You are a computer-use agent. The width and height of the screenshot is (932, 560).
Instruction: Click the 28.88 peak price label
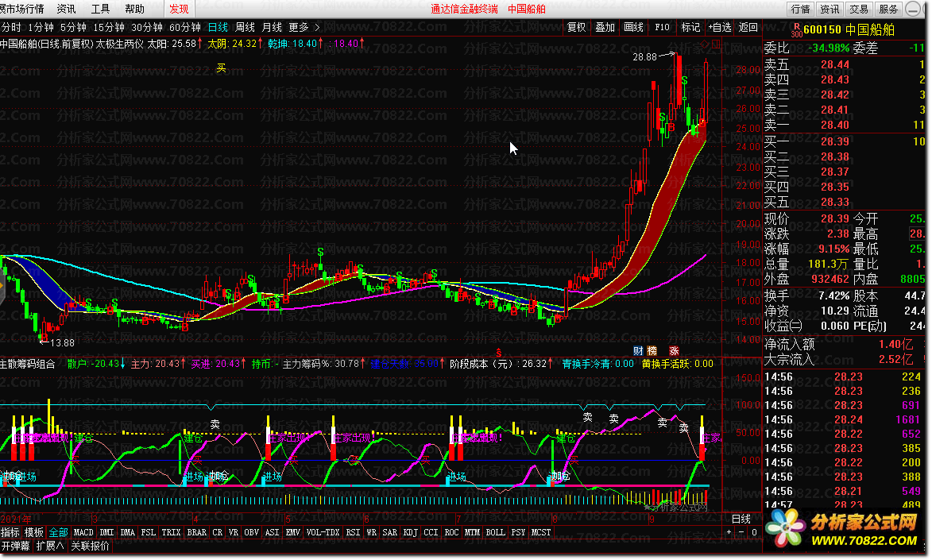click(x=644, y=57)
